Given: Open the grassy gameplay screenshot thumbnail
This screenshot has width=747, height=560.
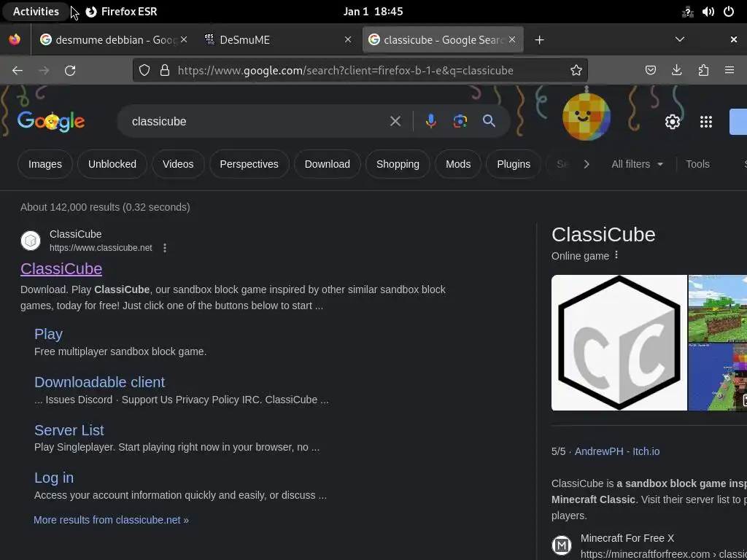Looking at the screenshot, I should (718, 308).
